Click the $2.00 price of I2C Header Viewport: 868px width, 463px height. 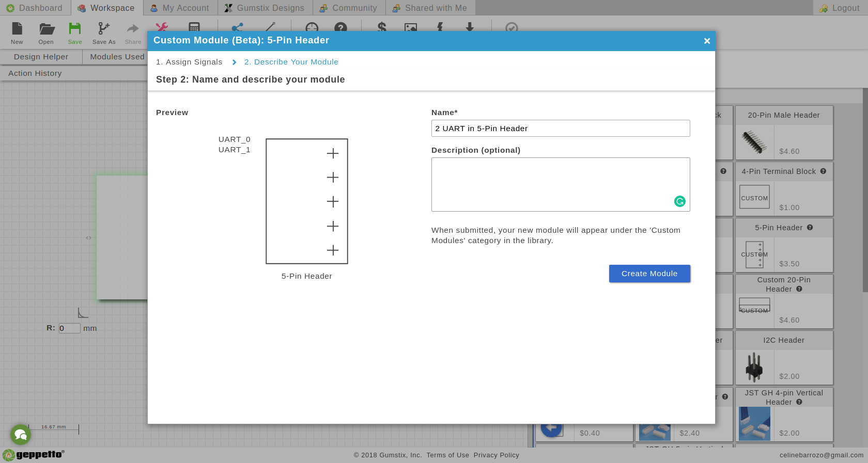789,376
